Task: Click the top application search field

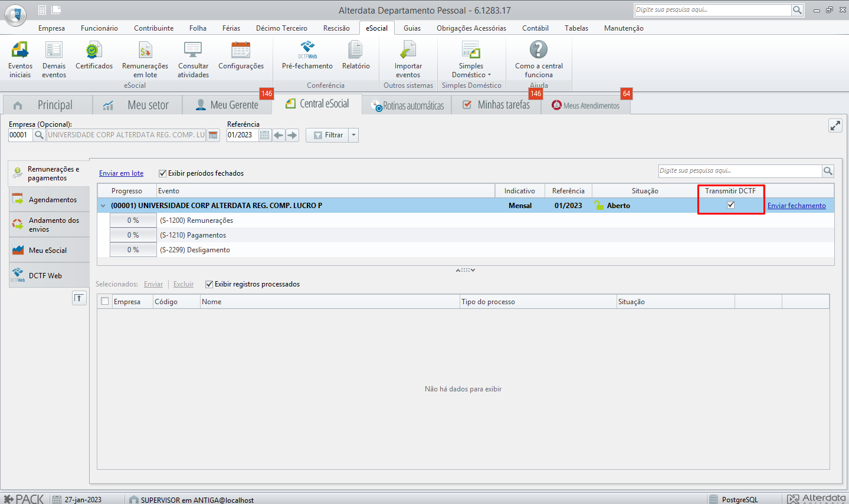Action: pyautogui.click(x=713, y=10)
